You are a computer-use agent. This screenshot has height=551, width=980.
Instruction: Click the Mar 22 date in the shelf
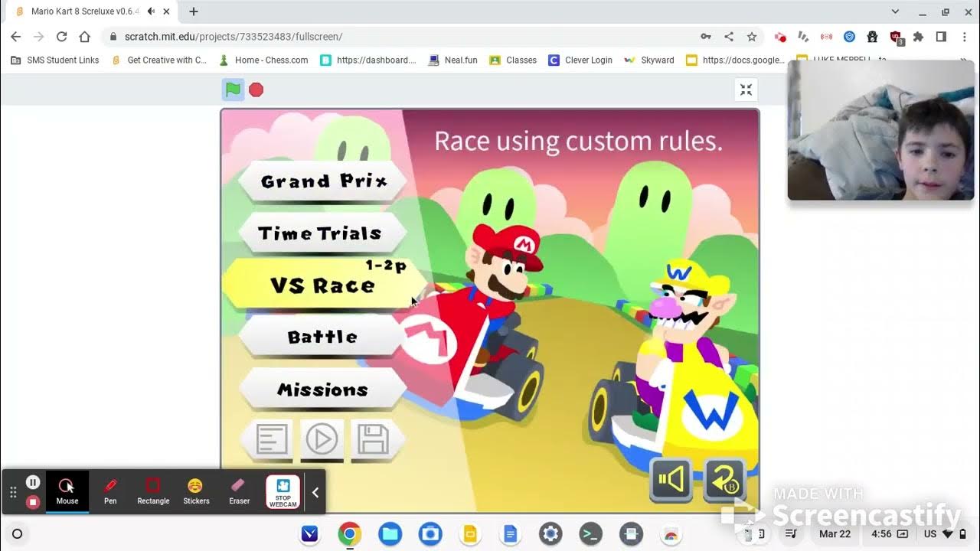835,533
